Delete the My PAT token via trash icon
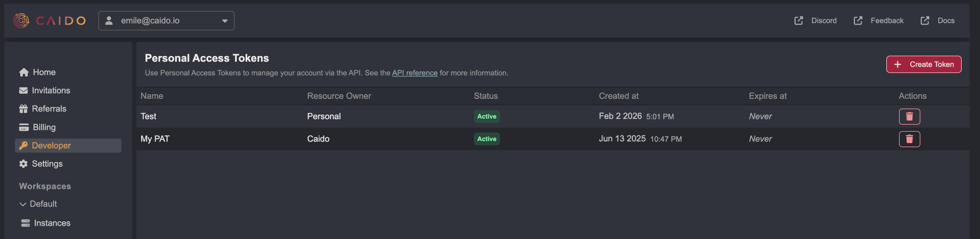The height and width of the screenshot is (239, 980). click(909, 139)
